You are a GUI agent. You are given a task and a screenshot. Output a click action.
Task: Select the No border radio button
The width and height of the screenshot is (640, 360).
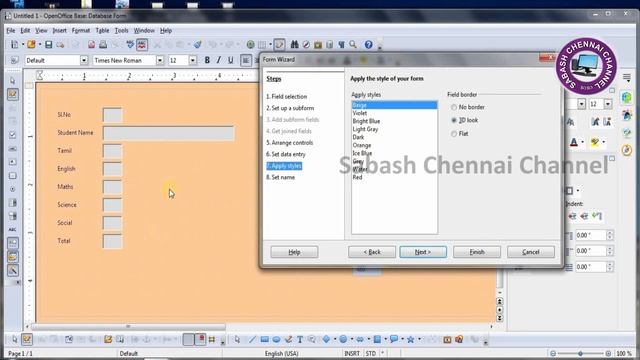[453, 107]
